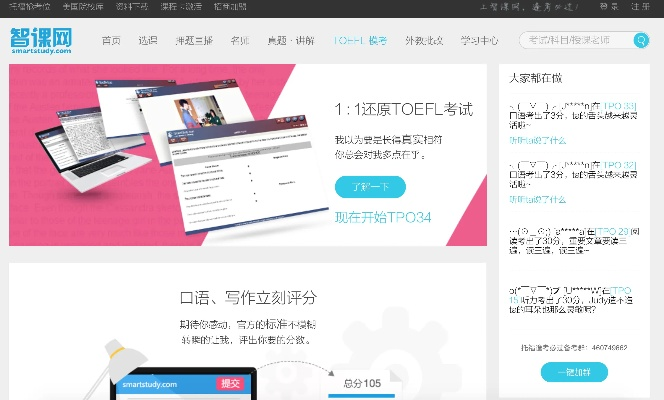Go to the 真题·讲解 menu item

tap(291, 41)
